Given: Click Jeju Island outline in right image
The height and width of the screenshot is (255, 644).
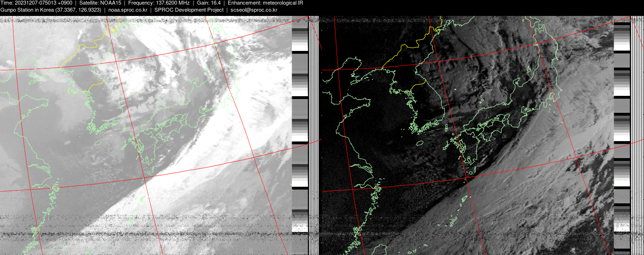Looking at the screenshot, I should [x=419, y=143].
